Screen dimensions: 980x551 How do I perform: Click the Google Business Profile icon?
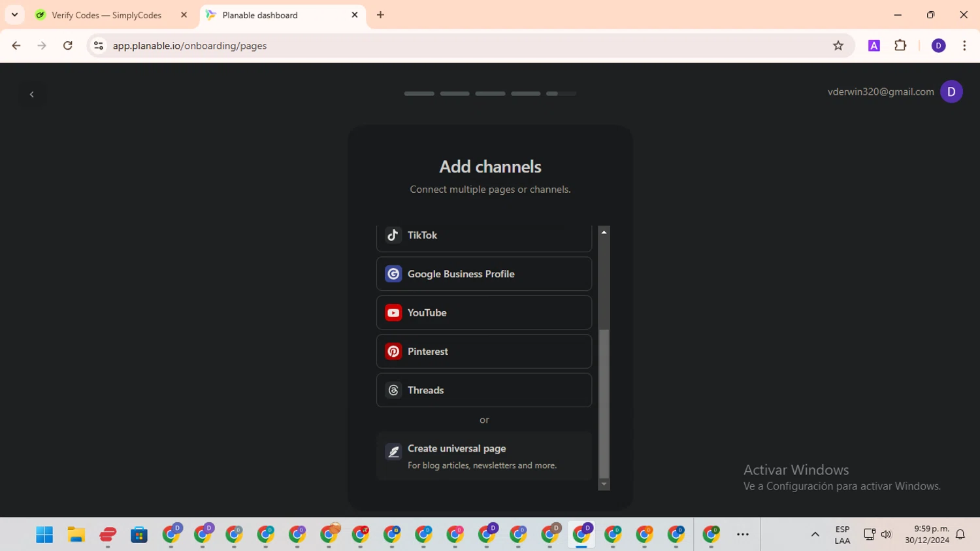[x=393, y=274]
